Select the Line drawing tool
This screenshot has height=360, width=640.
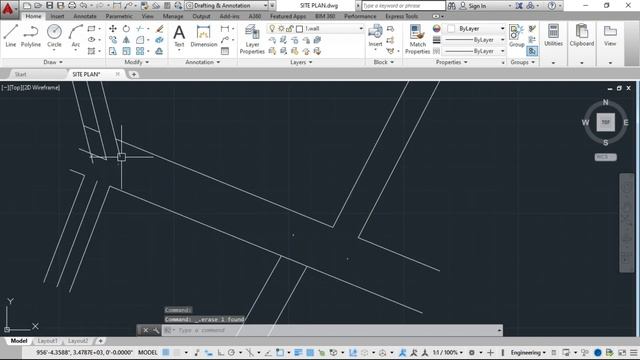[11, 36]
